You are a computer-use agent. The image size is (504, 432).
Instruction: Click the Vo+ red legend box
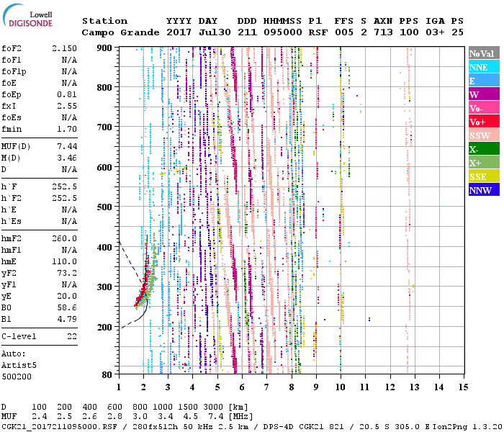coord(481,122)
